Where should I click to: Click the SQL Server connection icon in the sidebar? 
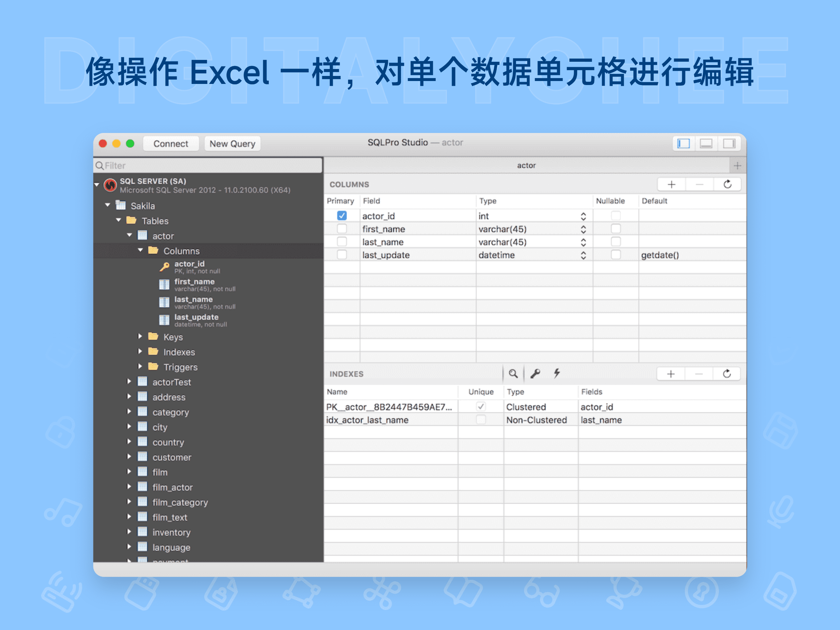point(110,185)
